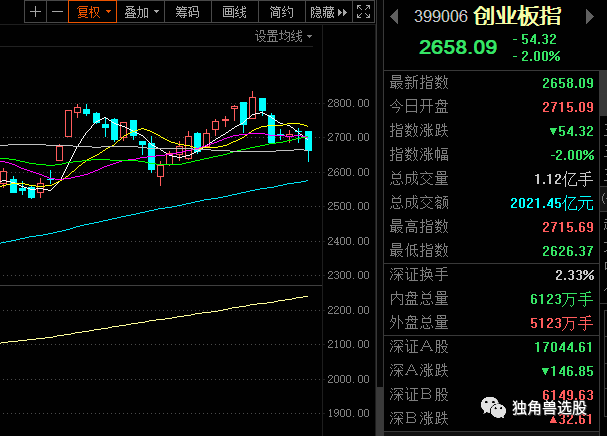Image resolution: width=607 pixels, height=436 pixels.
Task: Toggle fullscreen chart view icon
Action: tap(363, 12)
